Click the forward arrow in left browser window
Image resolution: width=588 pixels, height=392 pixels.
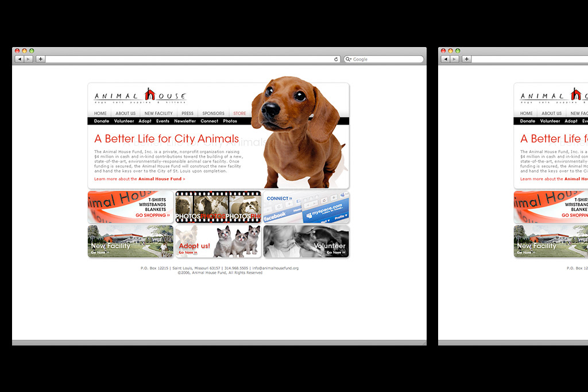(29, 59)
